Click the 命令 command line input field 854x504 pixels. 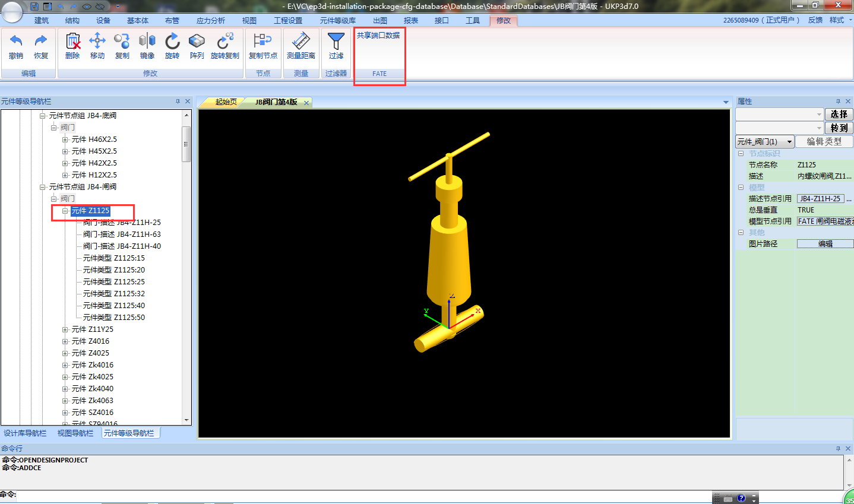click(x=356, y=495)
